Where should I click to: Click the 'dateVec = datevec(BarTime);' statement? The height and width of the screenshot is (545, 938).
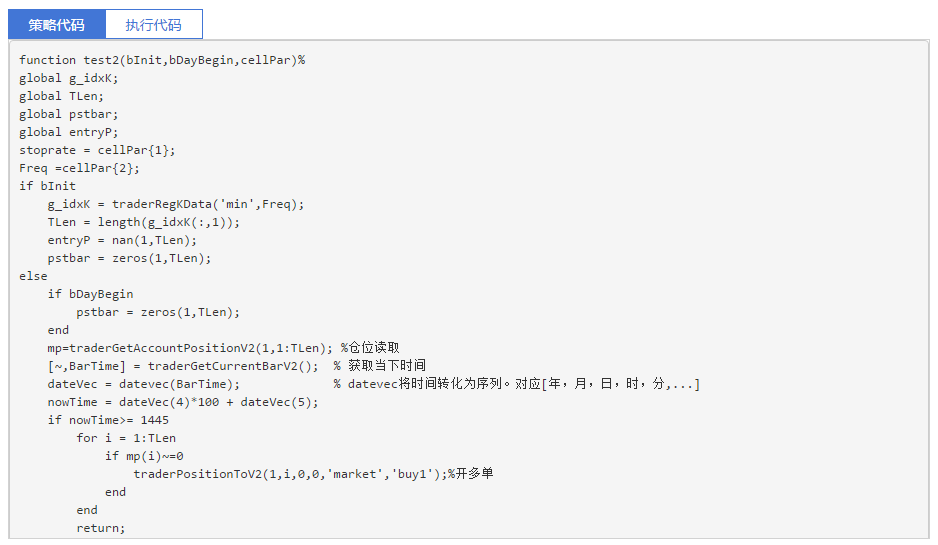coord(144,384)
